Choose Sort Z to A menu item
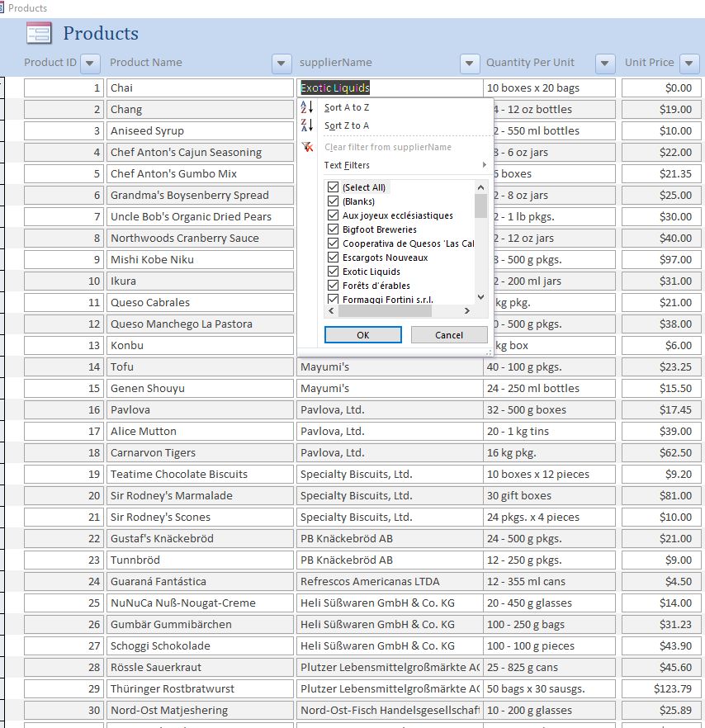The width and height of the screenshot is (705, 728). tap(347, 125)
